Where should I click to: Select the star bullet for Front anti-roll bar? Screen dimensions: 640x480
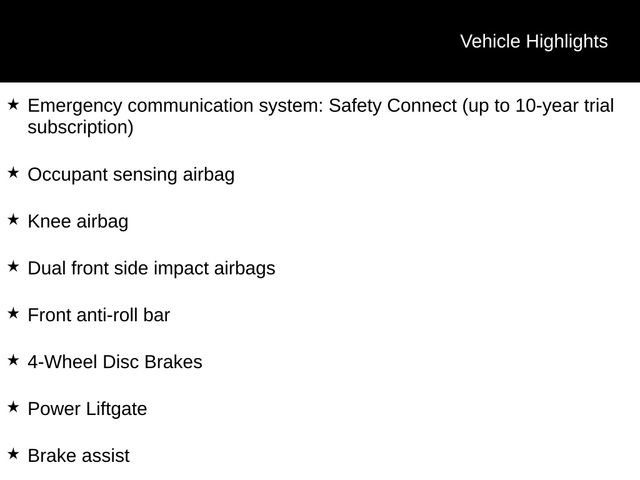(x=13, y=313)
